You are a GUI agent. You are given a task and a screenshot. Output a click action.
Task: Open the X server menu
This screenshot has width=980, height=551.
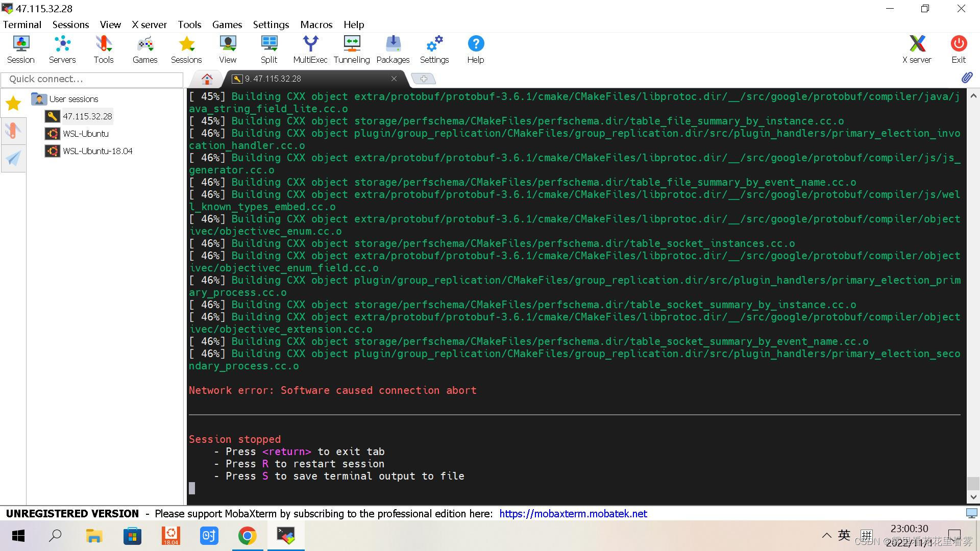pos(149,24)
